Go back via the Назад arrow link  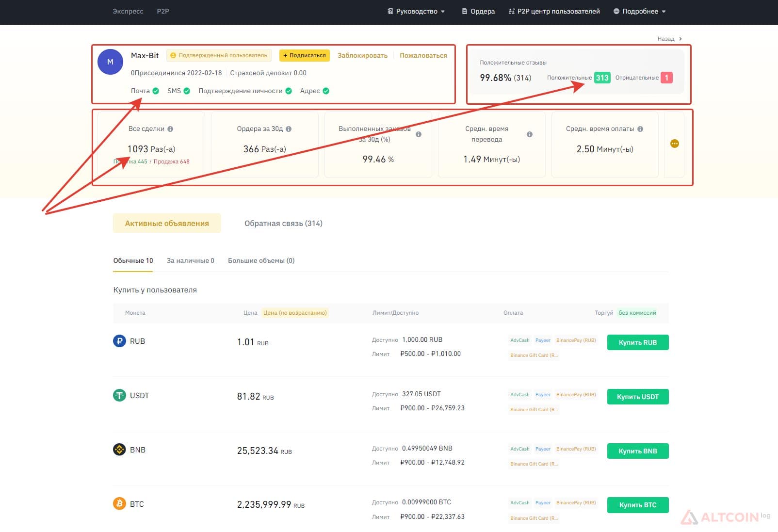pyautogui.click(x=670, y=39)
